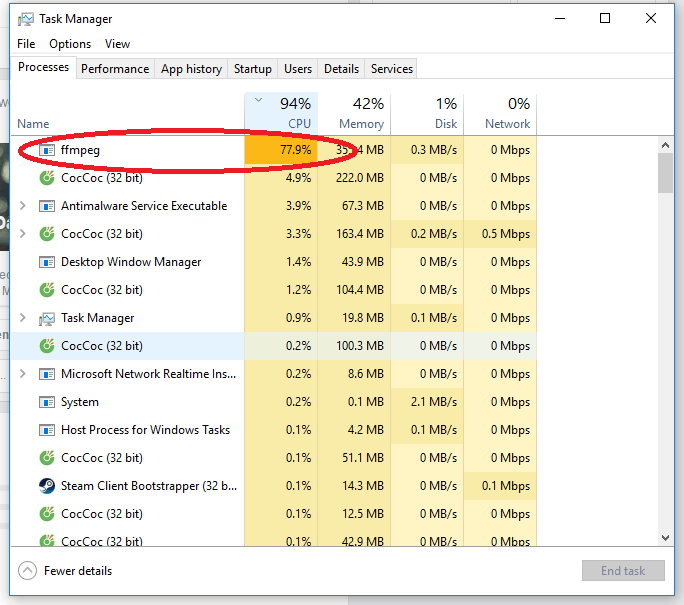This screenshot has height=605, width=684.
Task: Switch to the Performance tab
Action: pos(115,69)
